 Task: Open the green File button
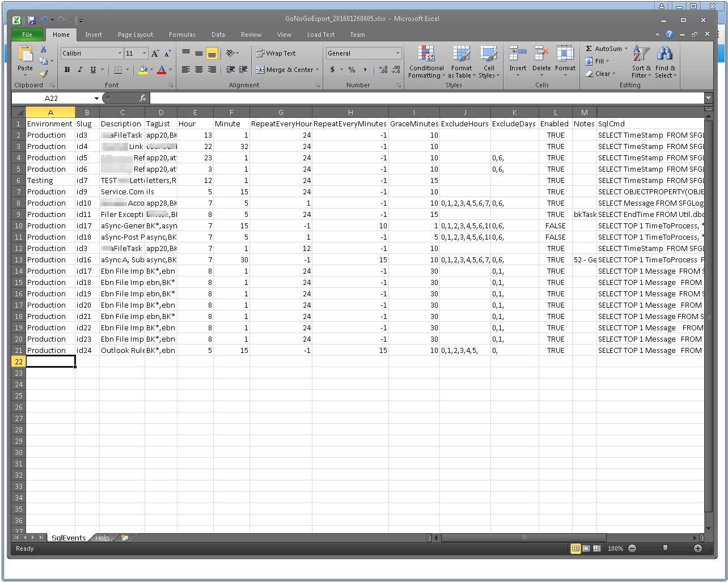[27, 35]
